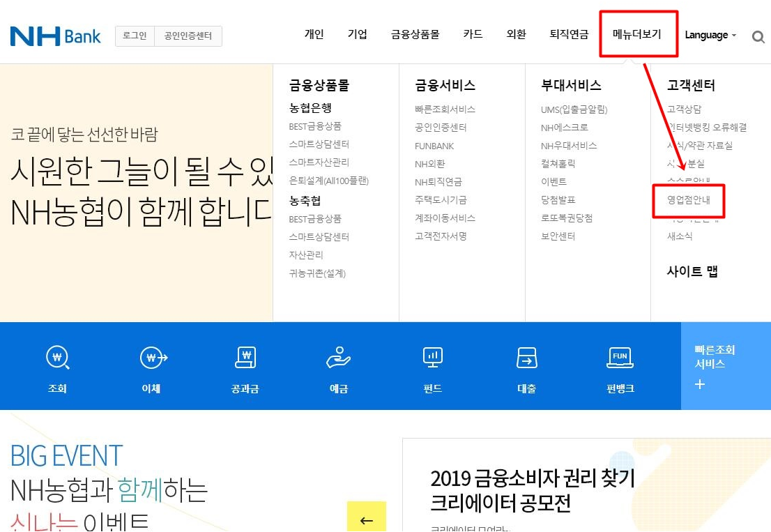Open BEST금융상품 under 농협은행

point(314,126)
